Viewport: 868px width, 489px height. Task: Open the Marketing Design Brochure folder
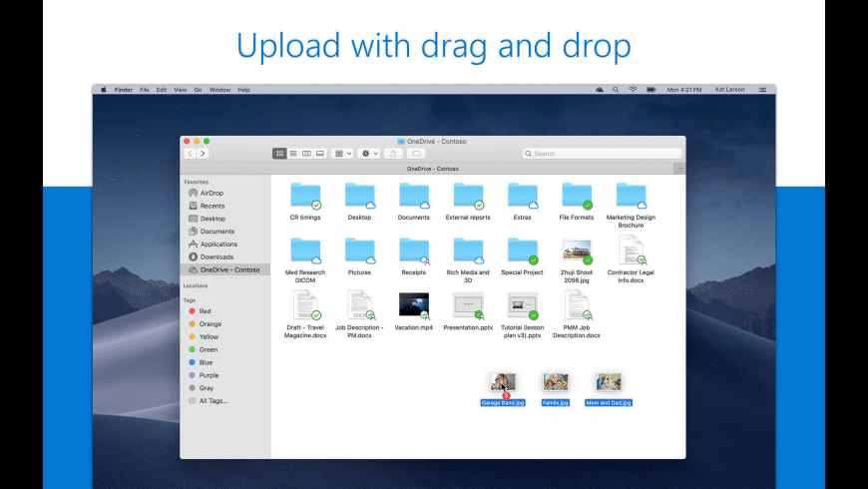pos(632,196)
